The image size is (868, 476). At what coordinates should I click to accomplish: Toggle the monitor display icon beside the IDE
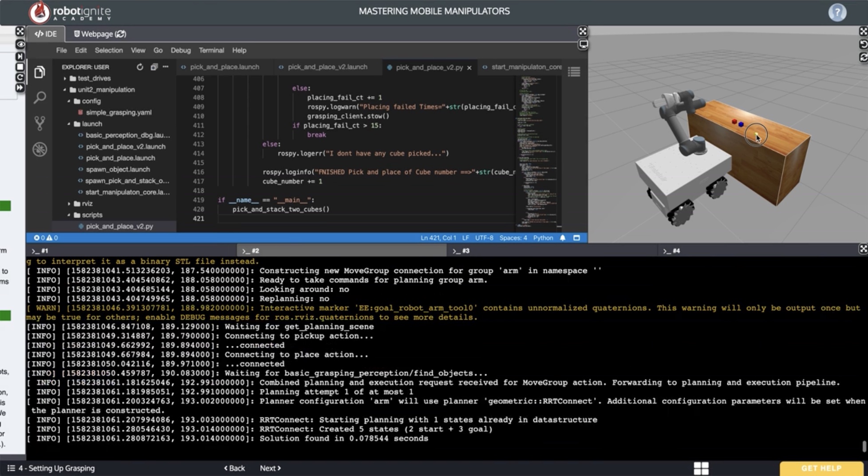point(583,44)
